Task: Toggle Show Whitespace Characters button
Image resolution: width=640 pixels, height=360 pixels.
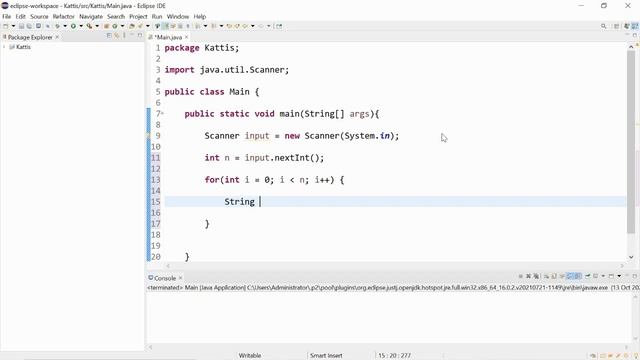Action: point(188,26)
